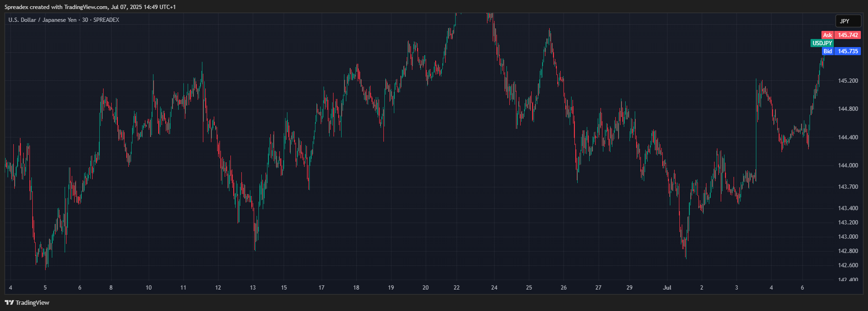Click date label 17 on time axis
The image size is (868, 311).
coord(322,288)
